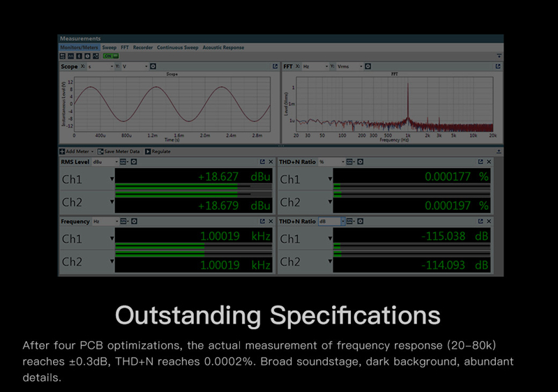Image resolution: width=558 pixels, height=392 pixels.
Task: Toggle the green ON generator switch
Action: tap(110, 56)
